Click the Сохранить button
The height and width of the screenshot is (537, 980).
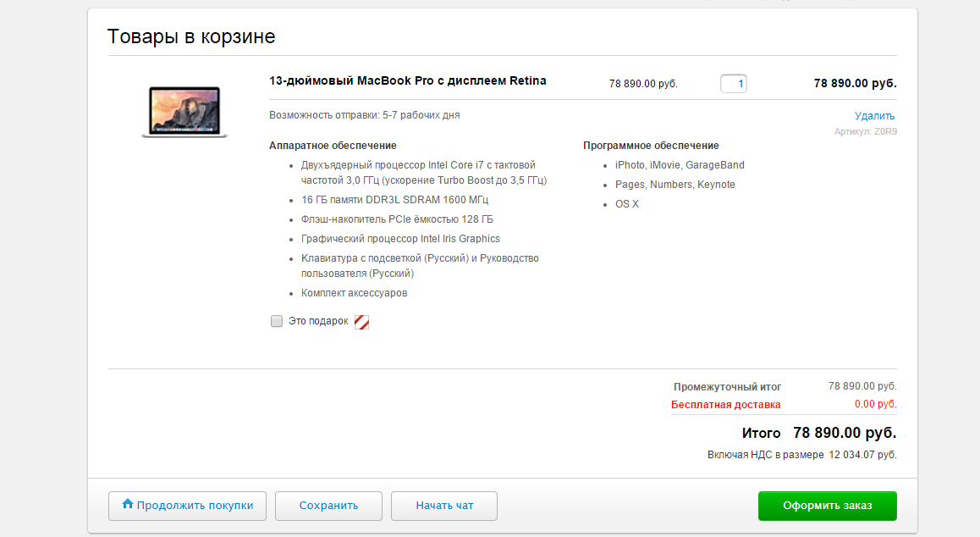[328, 506]
